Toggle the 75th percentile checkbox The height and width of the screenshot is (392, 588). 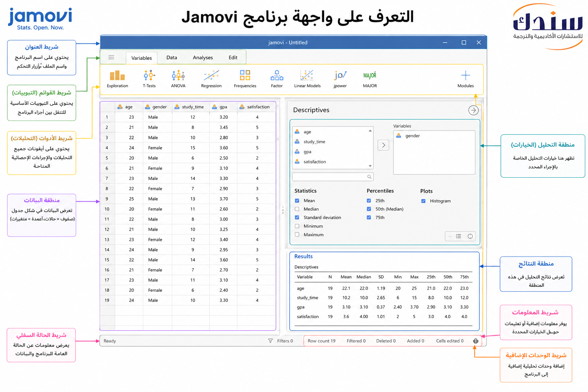point(369,217)
